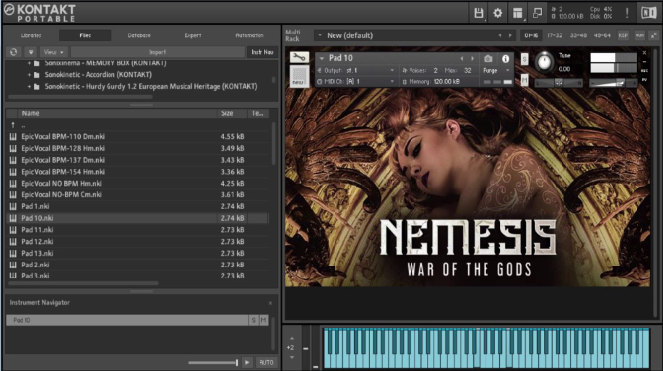Image resolution: width=663 pixels, height=371 pixels.
Task: Toggle the AUTO audition button
Action: click(266, 363)
